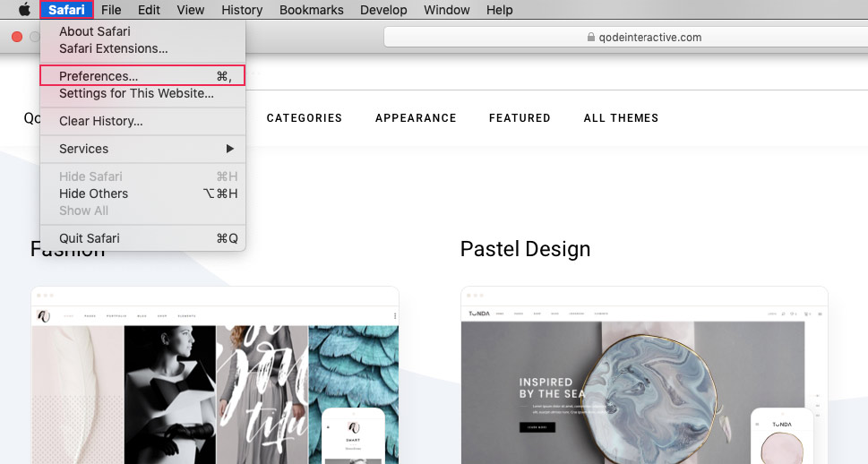Click the mobile preview in fashion thumbnail

(x=353, y=436)
